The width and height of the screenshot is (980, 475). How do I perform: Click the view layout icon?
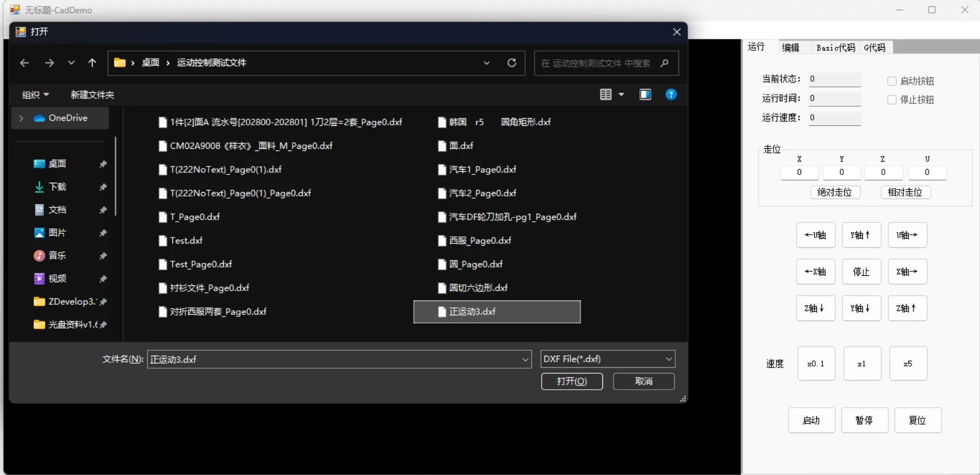(606, 95)
